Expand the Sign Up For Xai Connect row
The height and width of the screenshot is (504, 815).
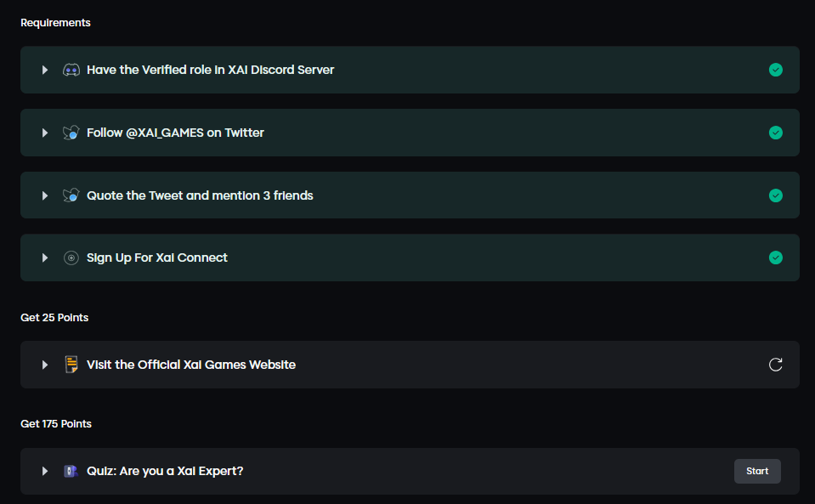(x=45, y=258)
